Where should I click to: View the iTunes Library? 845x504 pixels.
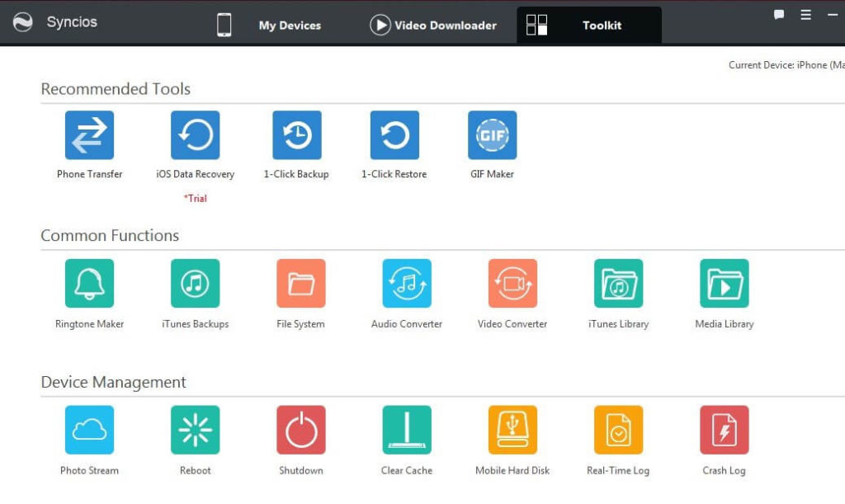tap(617, 283)
